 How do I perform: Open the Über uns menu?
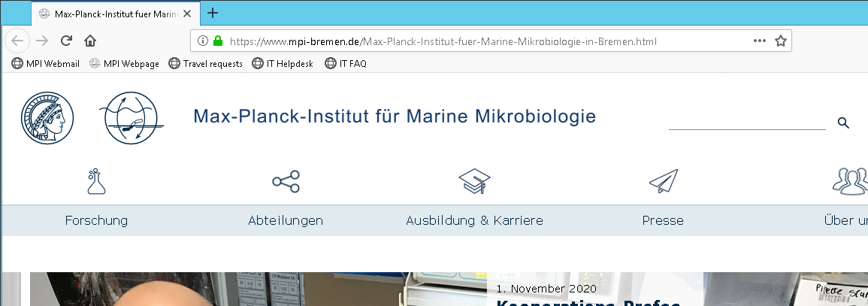(846, 220)
